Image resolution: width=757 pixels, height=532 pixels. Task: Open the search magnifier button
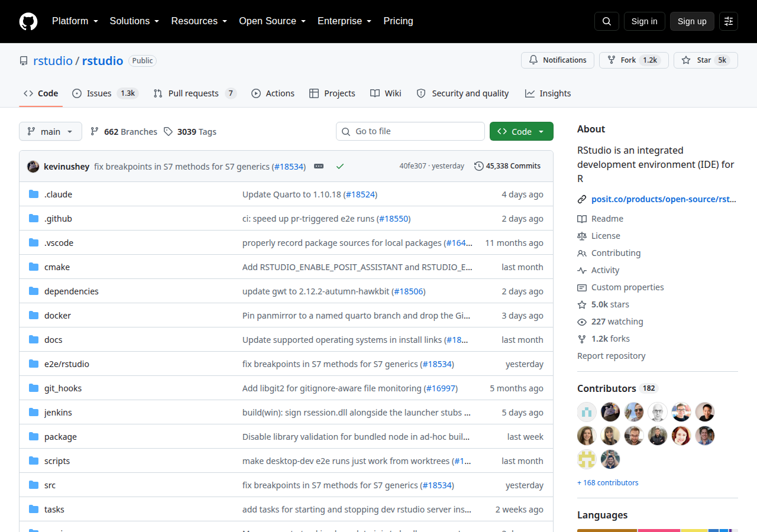coord(607,21)
